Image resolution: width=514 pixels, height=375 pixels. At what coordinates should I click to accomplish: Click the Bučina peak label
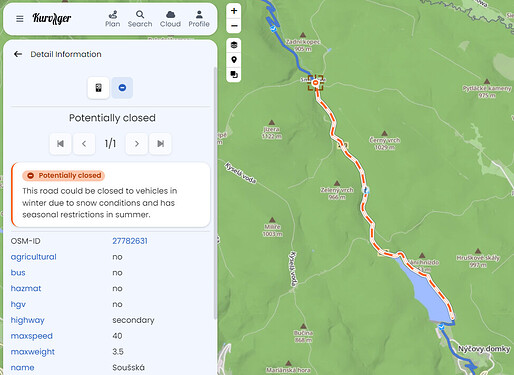(303, 336)
